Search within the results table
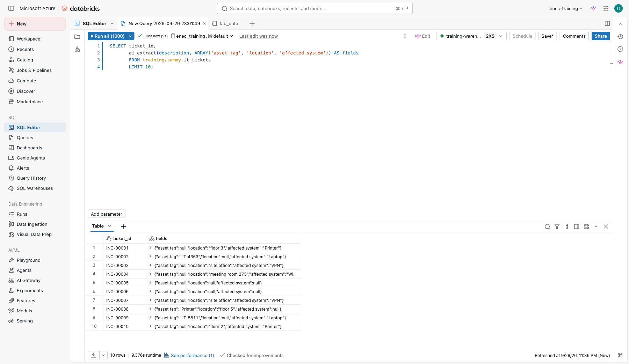This screenshot has width=629, height=364. [x=547, y=226]
